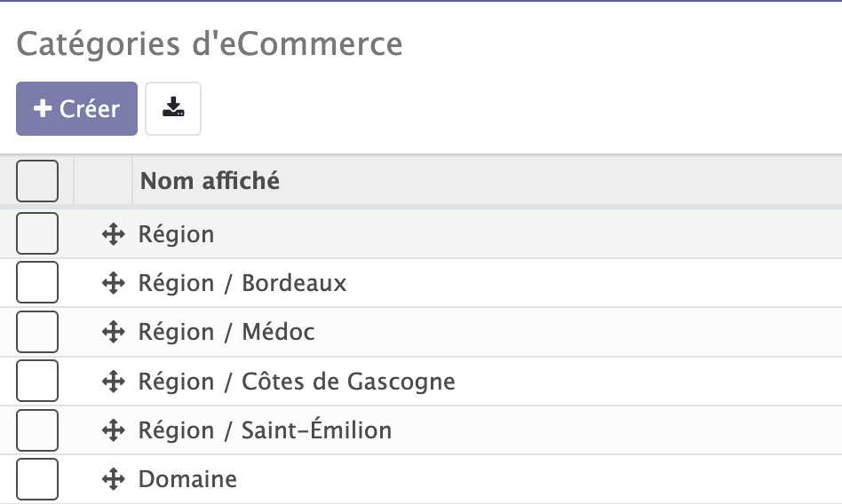The height and width of the screenshot is (504, 842).
Task: Select the Région / Bordeaux checkbox
Action: [x=37, y=282]
